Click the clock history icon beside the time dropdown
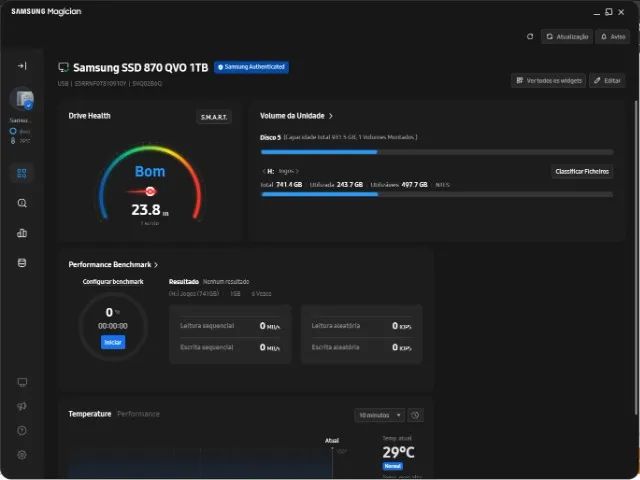640x480 pixels. click(x=415, y=416)
